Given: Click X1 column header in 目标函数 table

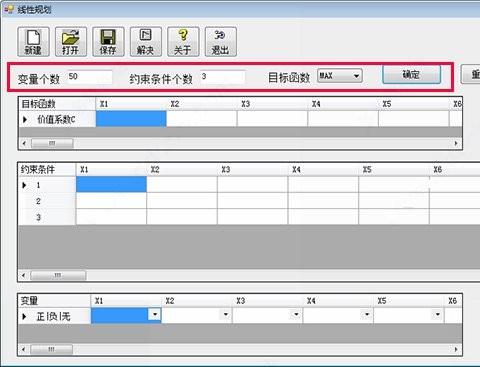Looking at the screenshot, I should click(x=131, y=104).
